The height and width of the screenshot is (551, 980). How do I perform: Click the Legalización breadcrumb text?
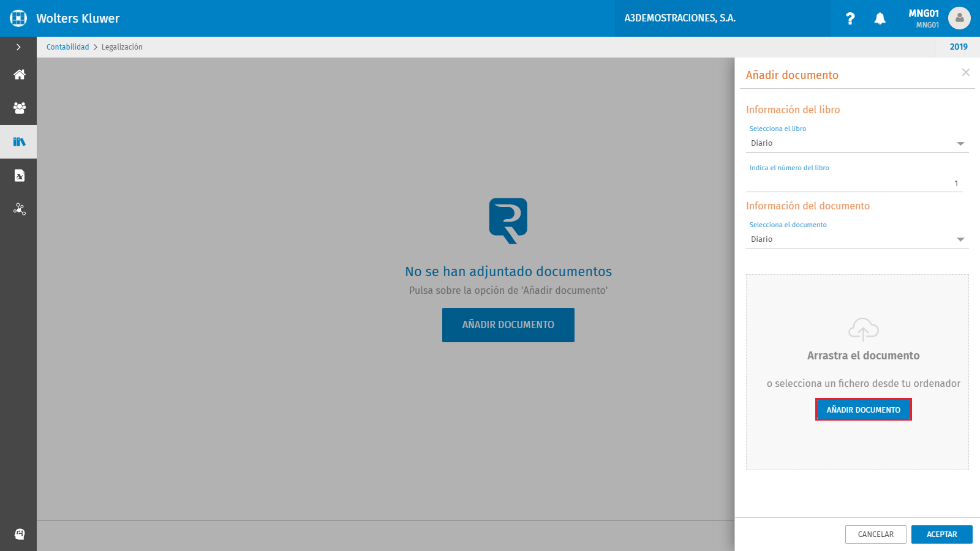[x=122, y=47]
